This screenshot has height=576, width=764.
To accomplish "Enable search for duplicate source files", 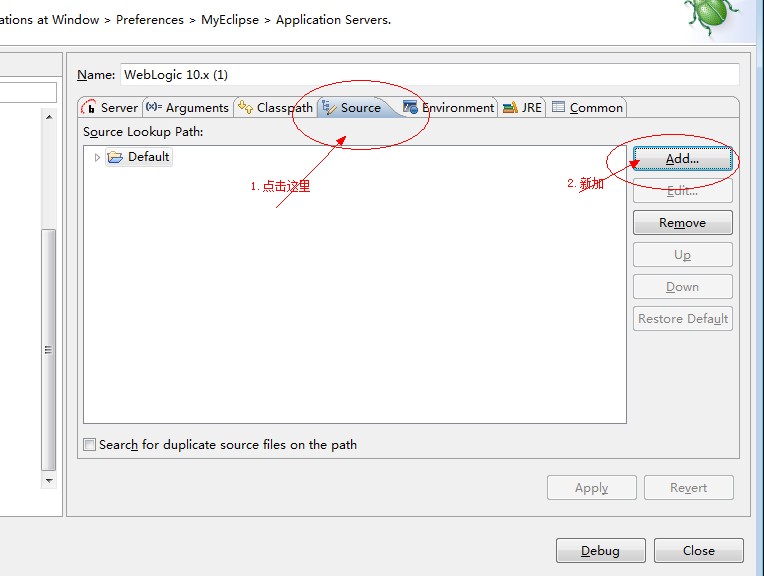I will (x=89, y=444).
